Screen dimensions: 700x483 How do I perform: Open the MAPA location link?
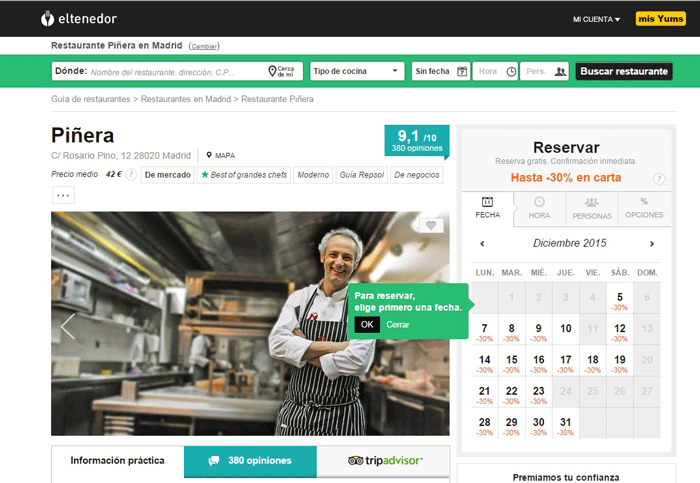pyautogui.click(x=220, y=155)
